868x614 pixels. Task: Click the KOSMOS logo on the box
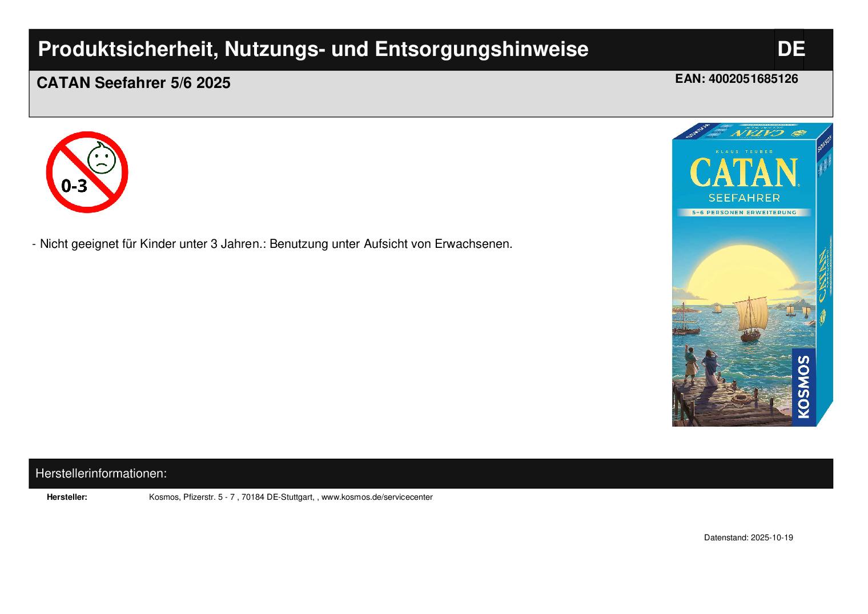click(x=803, y=387)
